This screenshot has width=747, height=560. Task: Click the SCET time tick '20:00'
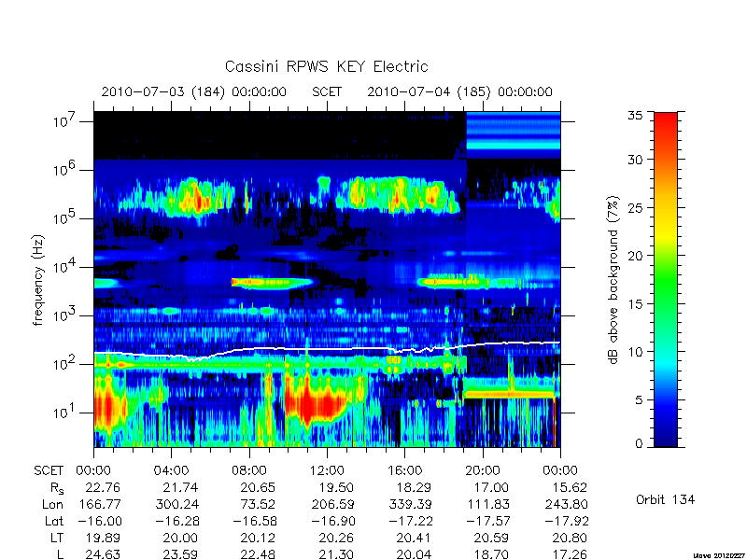[483, 470]
